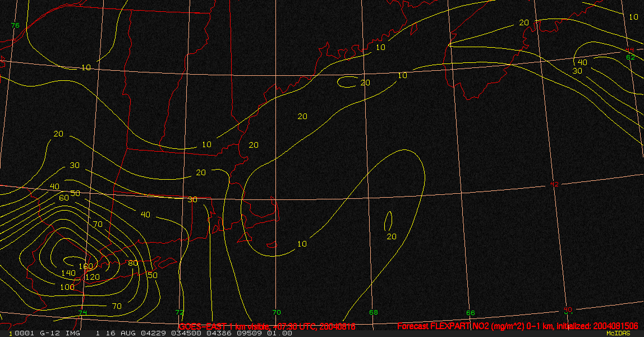Pick the 100 contour label

click(67, 287)
